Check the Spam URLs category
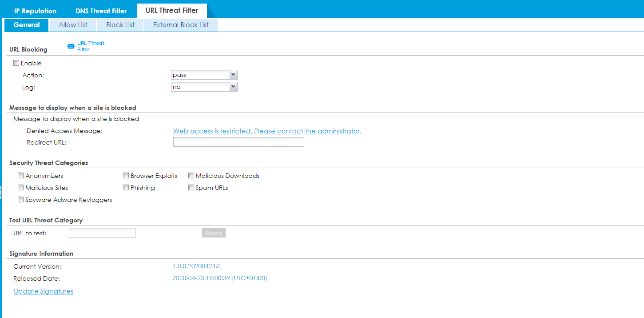This screenshot has height=318, width=644. coord(191,187)
